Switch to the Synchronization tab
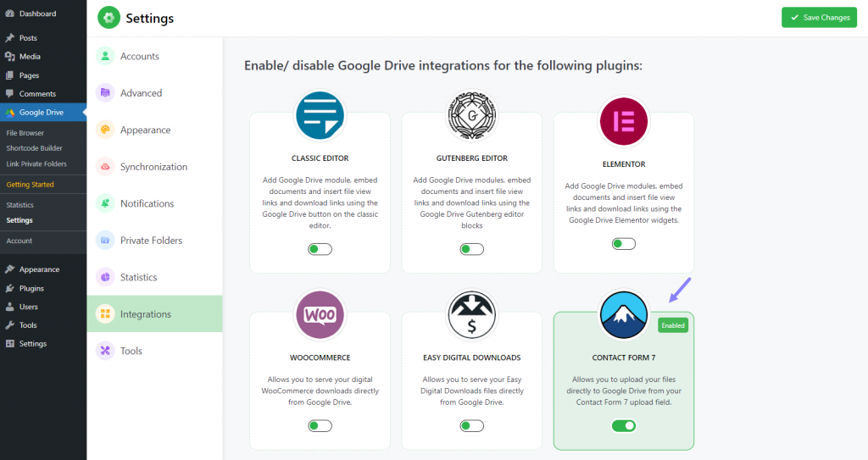The image size is (868, 460). pos(154,167)
